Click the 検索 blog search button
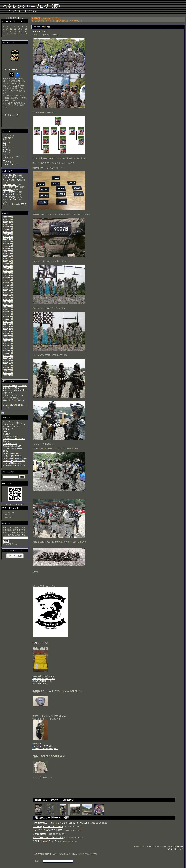Viewport: 186px width, 868px height. [x=22, y=477]
